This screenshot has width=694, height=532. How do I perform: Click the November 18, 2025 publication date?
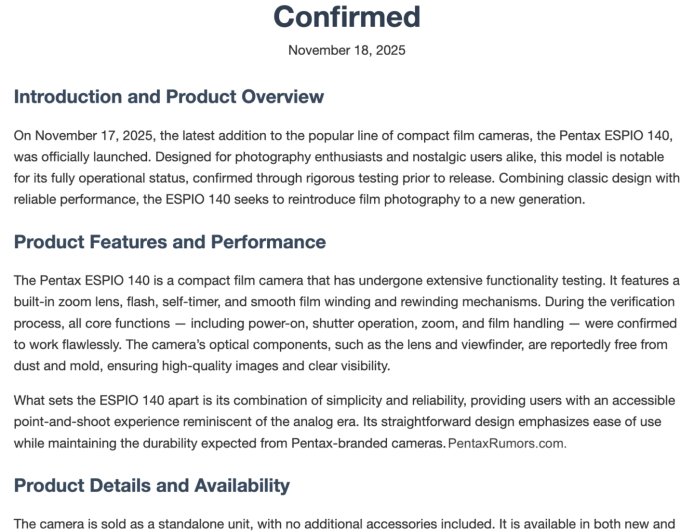point(347,50)
